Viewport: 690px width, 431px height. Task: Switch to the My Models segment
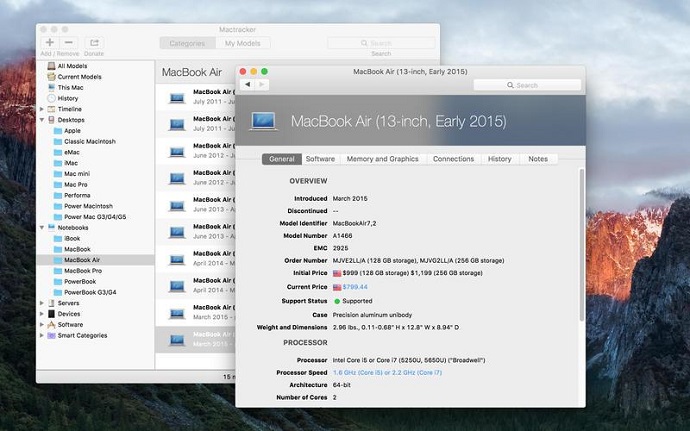pos(243,43)
